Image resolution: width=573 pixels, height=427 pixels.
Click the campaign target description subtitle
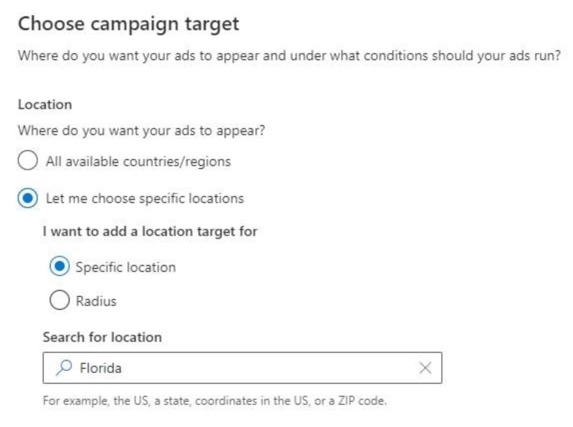tap(289, 56)
